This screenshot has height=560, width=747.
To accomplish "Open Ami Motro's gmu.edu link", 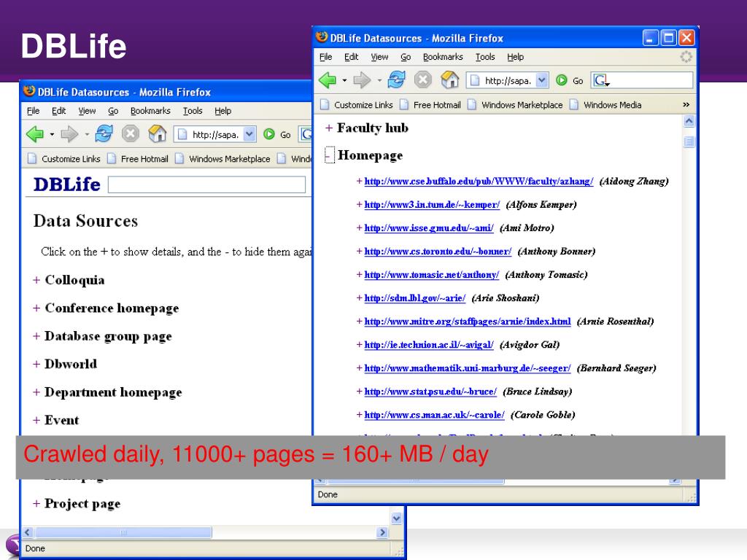I will [429, 227].
